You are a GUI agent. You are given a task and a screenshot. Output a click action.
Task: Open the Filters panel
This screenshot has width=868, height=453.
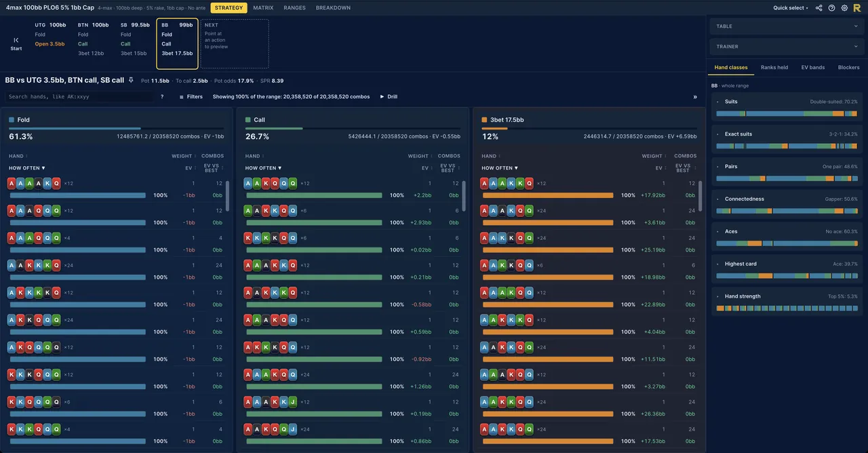coord(191,97)
